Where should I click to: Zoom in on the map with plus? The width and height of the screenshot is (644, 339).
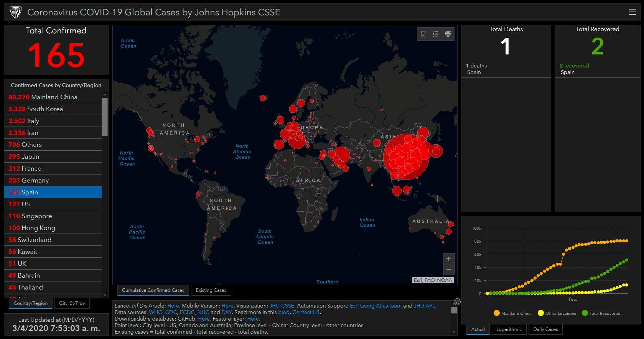click(x=449, y=259)
